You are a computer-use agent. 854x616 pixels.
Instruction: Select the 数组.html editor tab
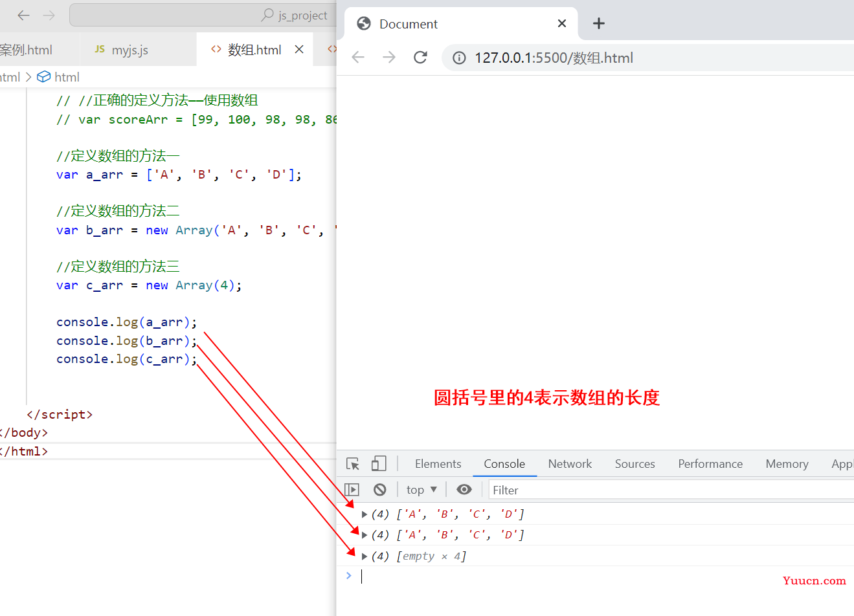click(254, 50)
